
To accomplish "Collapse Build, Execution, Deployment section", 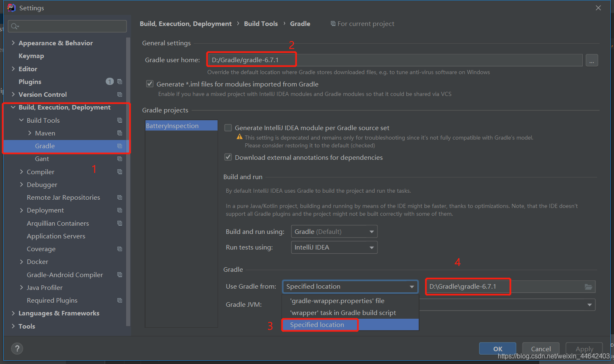I will tap(13, 107).
